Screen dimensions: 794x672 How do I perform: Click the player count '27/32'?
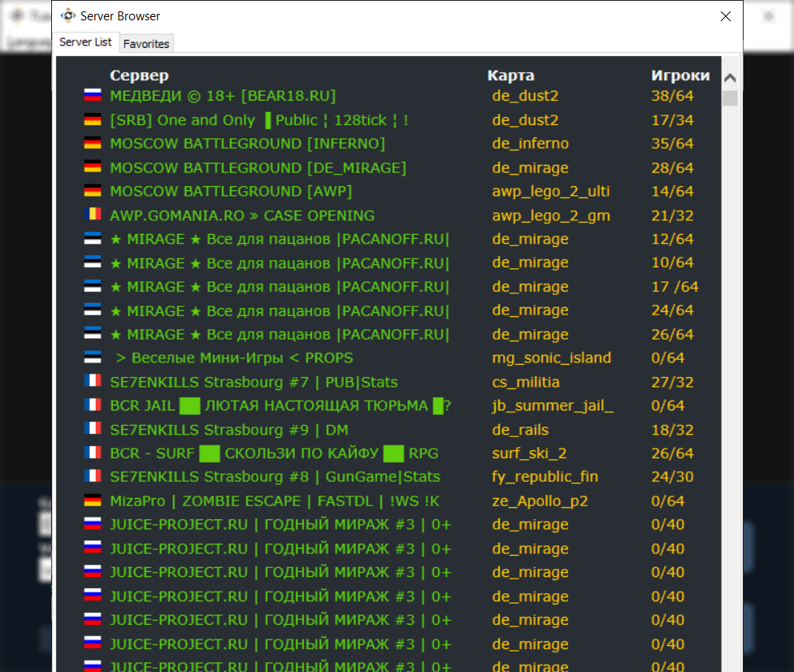click(x=672, y=382)
